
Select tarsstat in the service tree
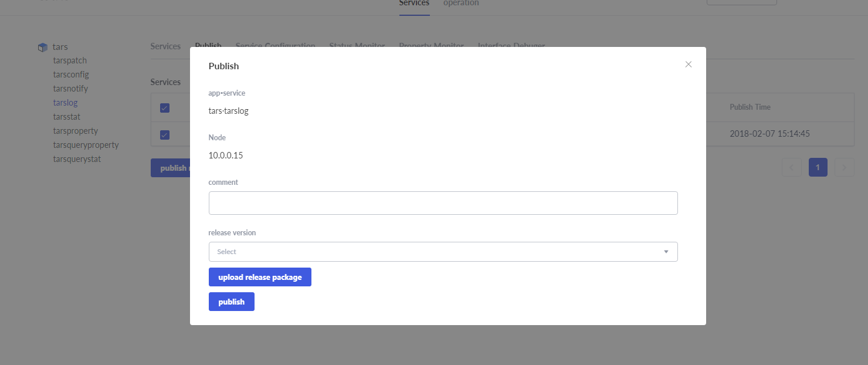pos(66,117)
